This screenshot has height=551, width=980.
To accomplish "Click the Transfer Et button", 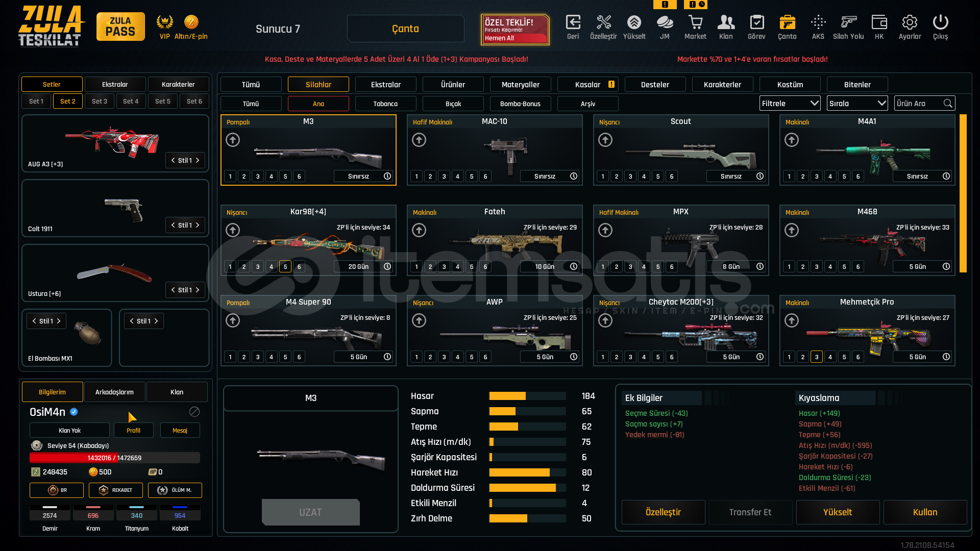I will point(750,512).
